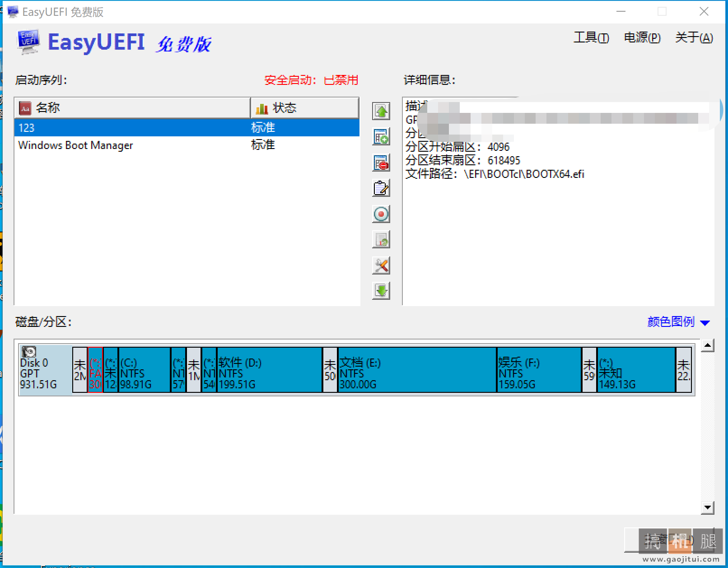Minimize the EasyUEFI window

[x=621, y=12]
